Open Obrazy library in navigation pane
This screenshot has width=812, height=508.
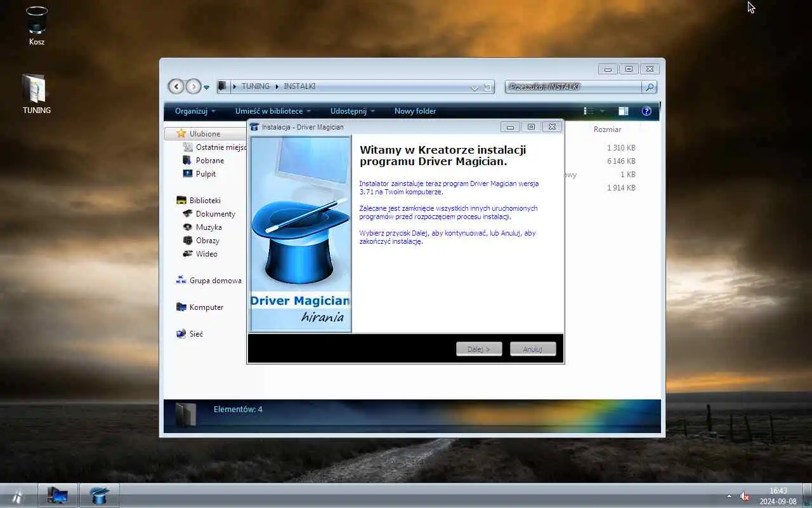[x=207, y=241]
